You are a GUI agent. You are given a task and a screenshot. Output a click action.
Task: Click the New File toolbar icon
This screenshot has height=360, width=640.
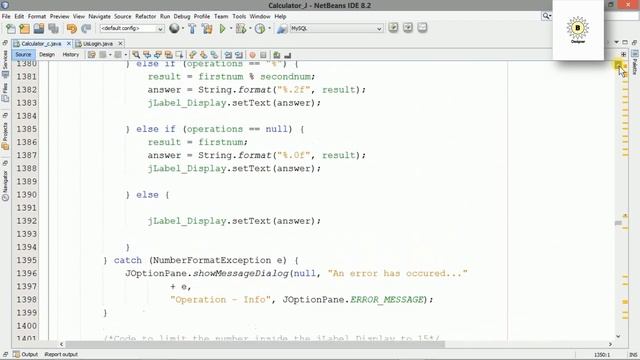pos(11,29)
